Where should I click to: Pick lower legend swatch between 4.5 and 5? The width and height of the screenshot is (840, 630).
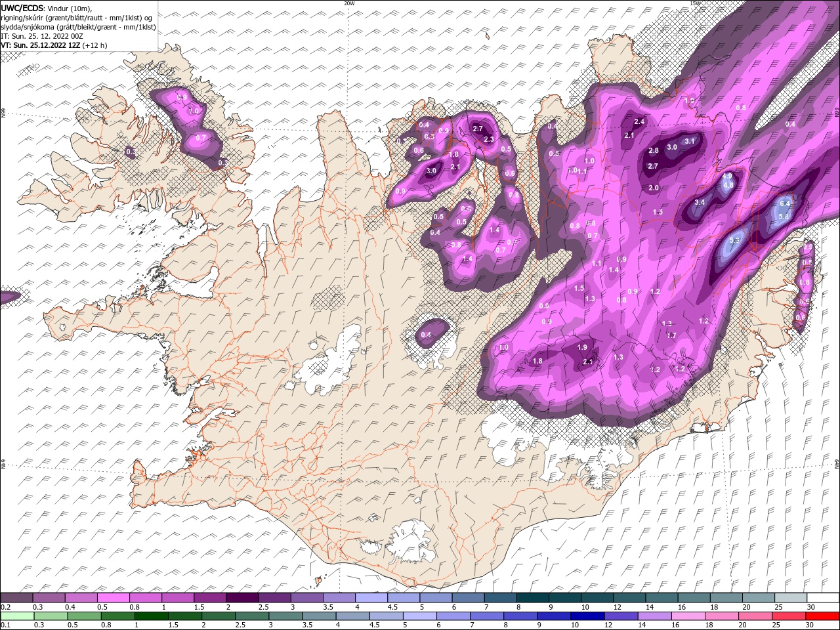coord(386,616)
